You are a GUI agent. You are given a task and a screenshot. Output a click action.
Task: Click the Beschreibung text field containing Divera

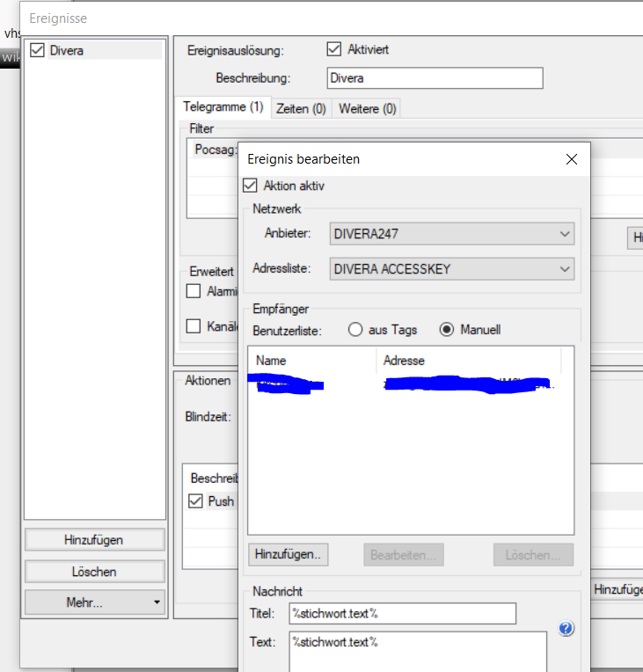click(x=435, y=77)
